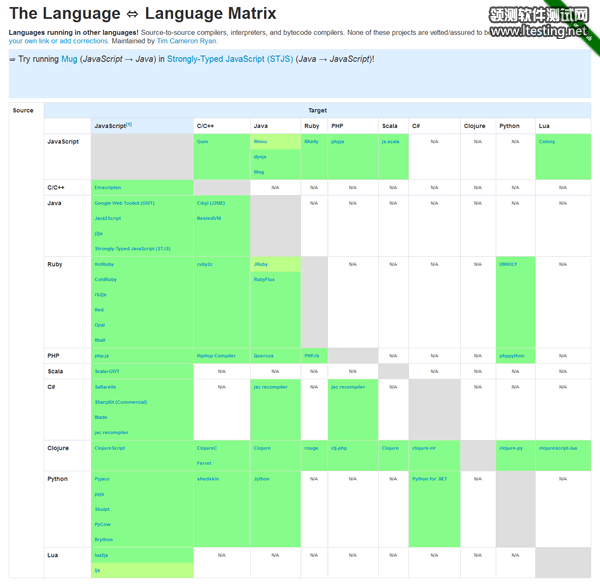Click the add corrections link
Image resolution: width=600 pixels, height=587 pixels.
point(75,41)
